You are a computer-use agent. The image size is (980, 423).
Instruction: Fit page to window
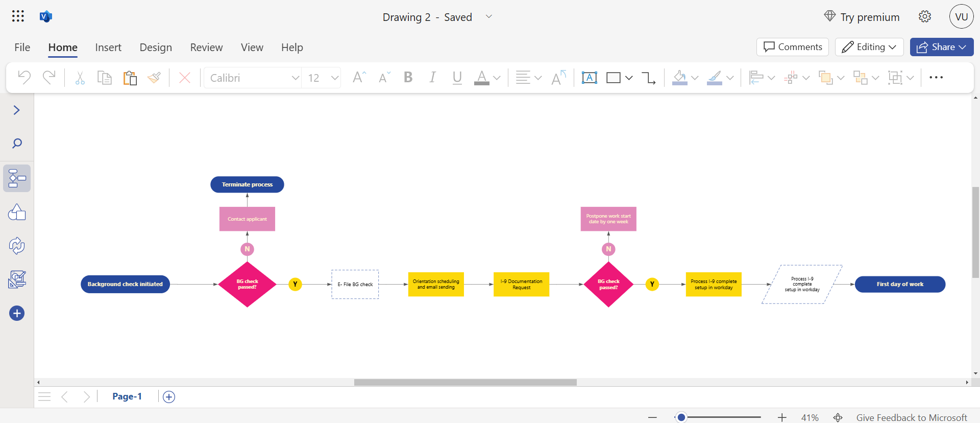838,417
